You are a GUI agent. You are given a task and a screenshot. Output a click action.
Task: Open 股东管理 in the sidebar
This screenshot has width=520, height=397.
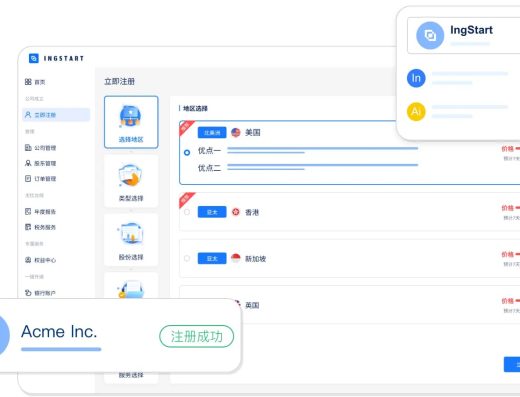click(x=40, y=163)
